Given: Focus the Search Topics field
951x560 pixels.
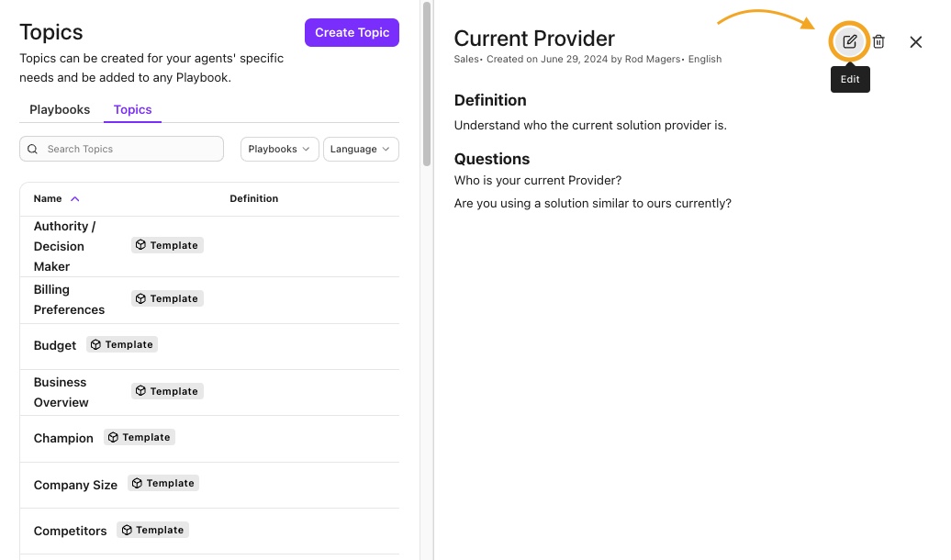Looking at the screenshot, I should coord(121,150).
